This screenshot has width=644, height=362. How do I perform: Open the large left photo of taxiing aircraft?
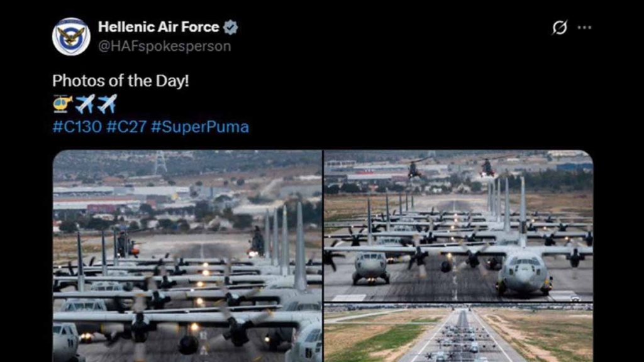(187, 256)
